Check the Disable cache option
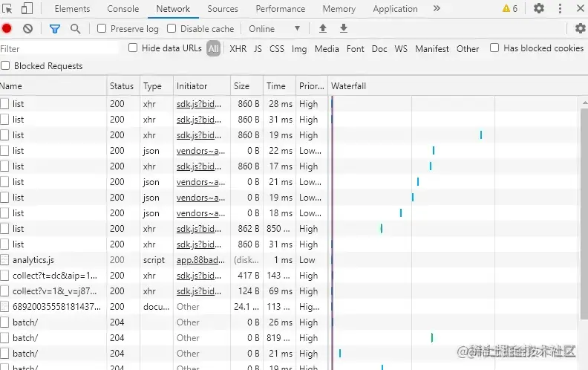 pyautogui.click(x=171, y=28)
